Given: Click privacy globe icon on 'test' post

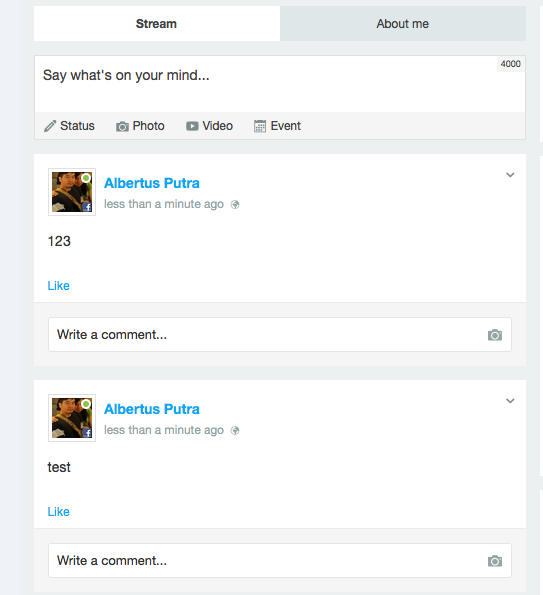Looking at the screenshot, I should coord(235,430).
